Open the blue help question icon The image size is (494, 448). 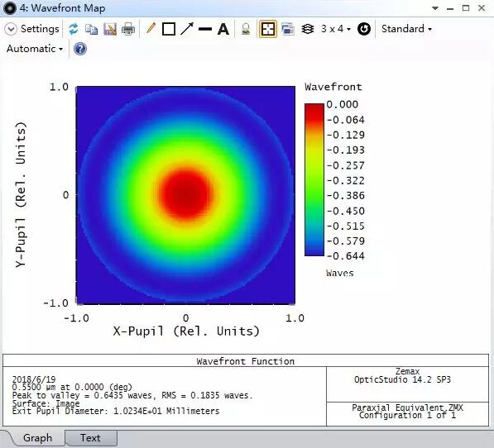80,49
